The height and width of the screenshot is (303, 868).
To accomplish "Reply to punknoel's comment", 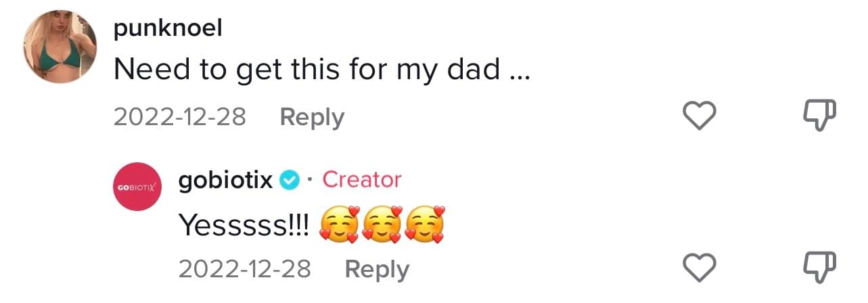I will coord(312,117).
